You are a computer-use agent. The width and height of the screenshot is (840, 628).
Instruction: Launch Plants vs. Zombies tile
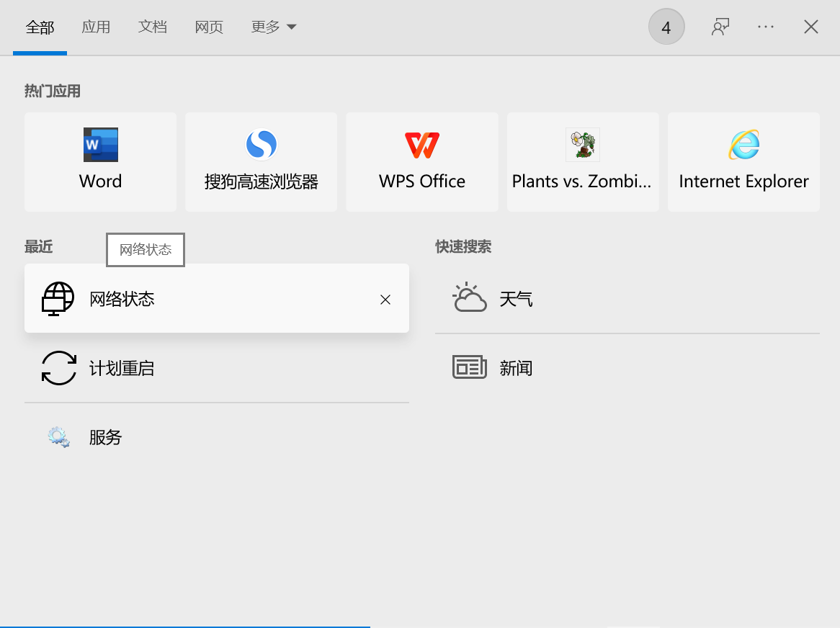[583, 162]
